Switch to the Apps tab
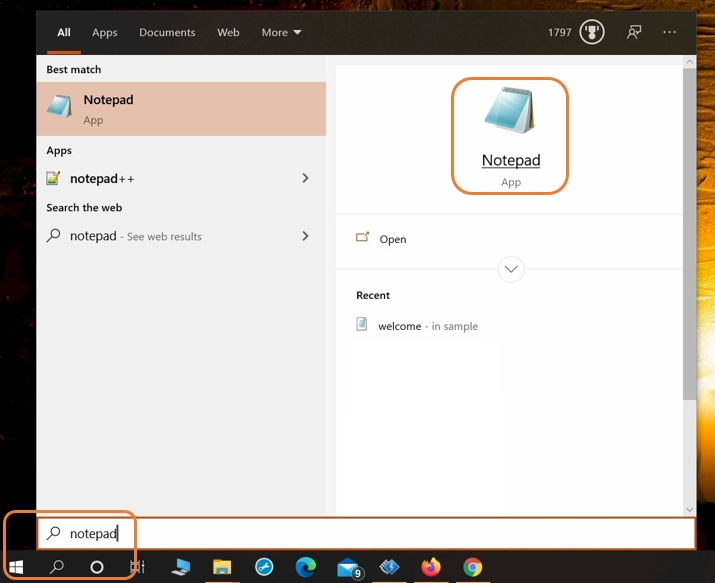The width and height of the screenshot is (715, 583). pyautogui.click(x=104, y=33)
